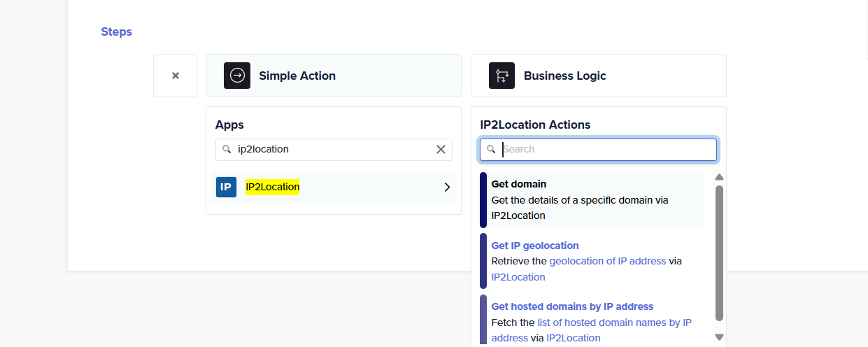Focus the Apps search field
The height and width of the screenshot is (347, 868).
[x=334, y=149]
